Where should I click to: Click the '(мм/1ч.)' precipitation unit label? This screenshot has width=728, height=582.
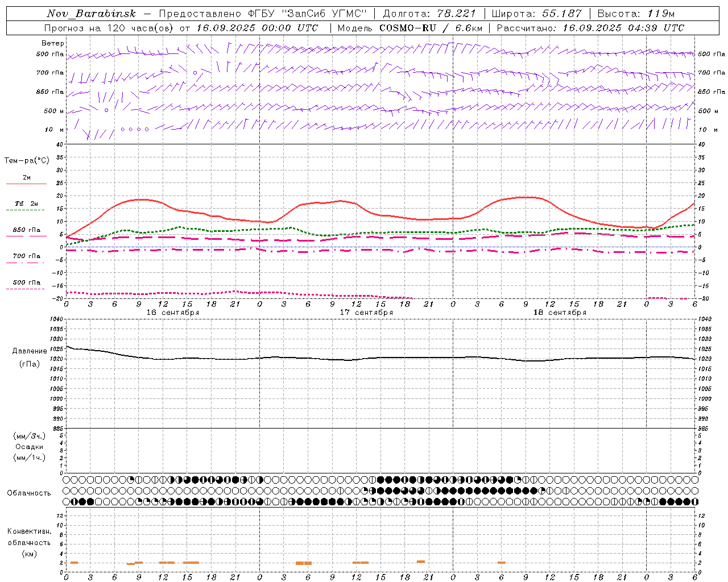(x=30, y=458)
